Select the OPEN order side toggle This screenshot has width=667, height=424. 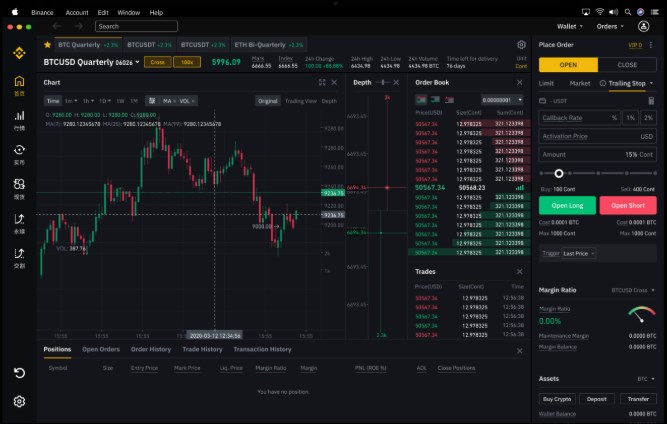568,64
